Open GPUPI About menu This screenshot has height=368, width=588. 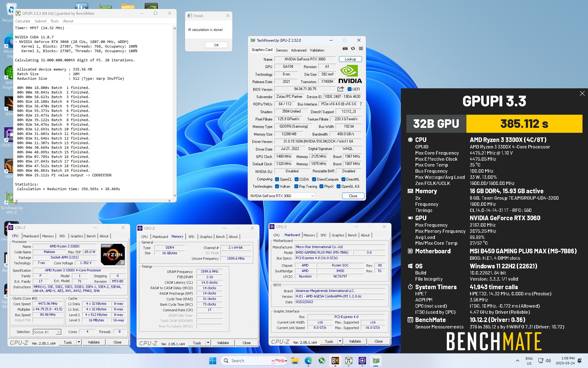click(x=68, y=21)
